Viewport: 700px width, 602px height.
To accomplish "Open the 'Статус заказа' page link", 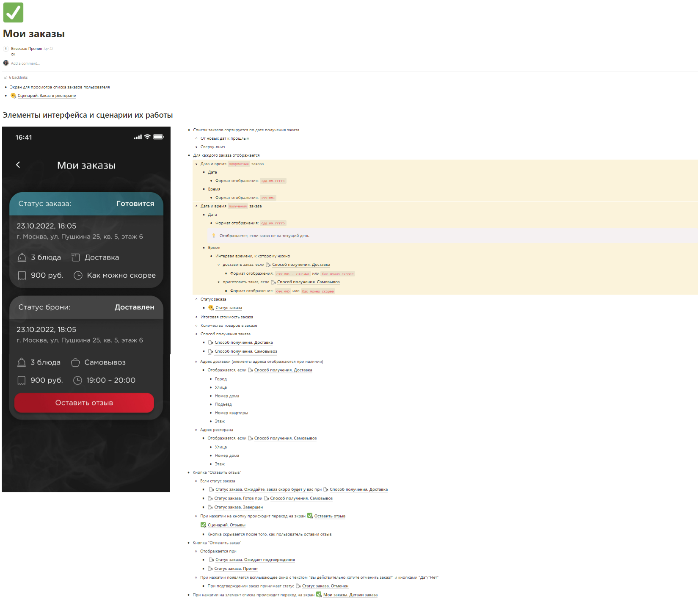I will (x=229, y=308).
